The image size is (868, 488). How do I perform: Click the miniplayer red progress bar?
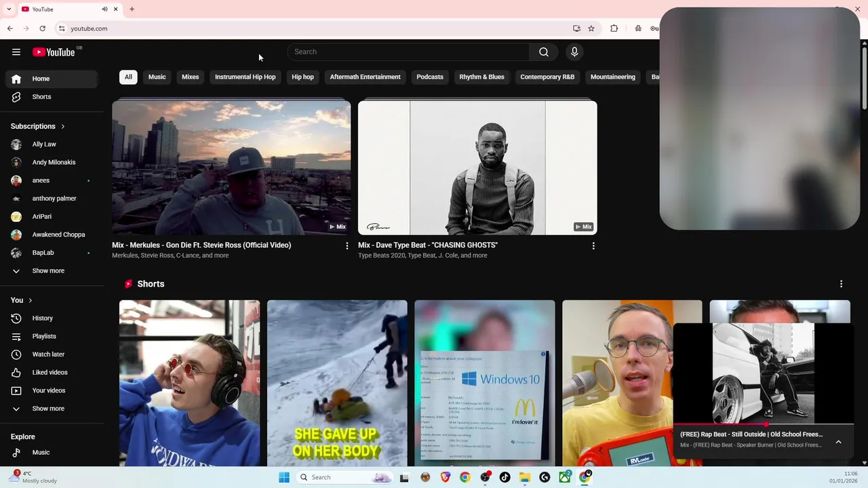pos(764,425)
